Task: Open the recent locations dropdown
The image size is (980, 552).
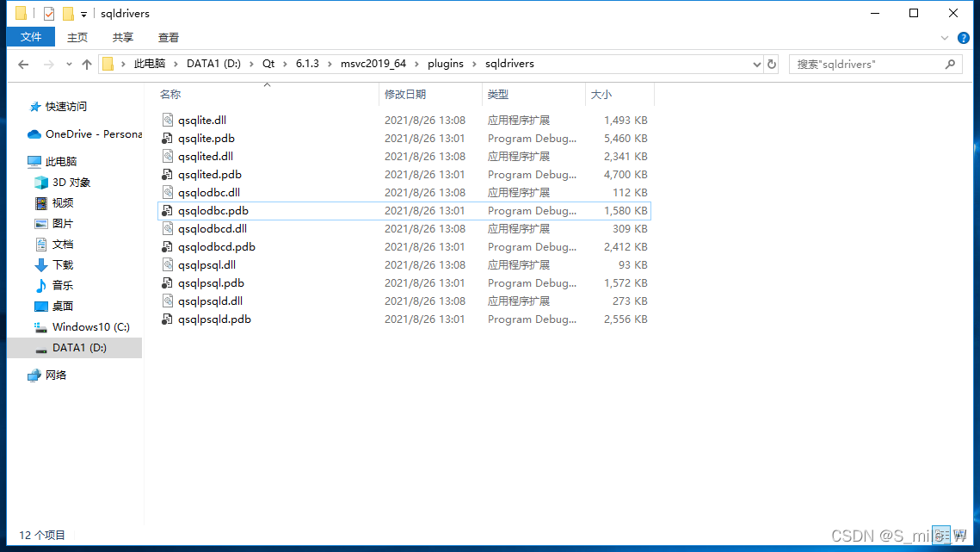Action: coord(69,64)
